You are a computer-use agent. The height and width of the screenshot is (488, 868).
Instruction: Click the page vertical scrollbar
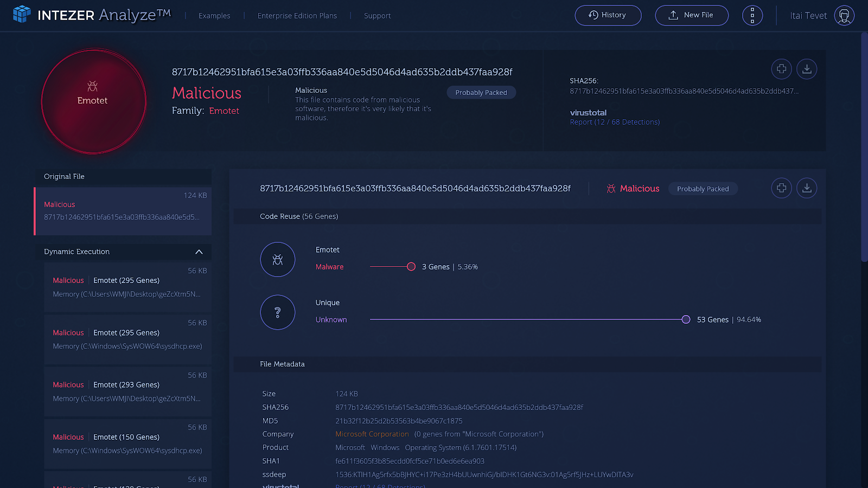[864, 147]
